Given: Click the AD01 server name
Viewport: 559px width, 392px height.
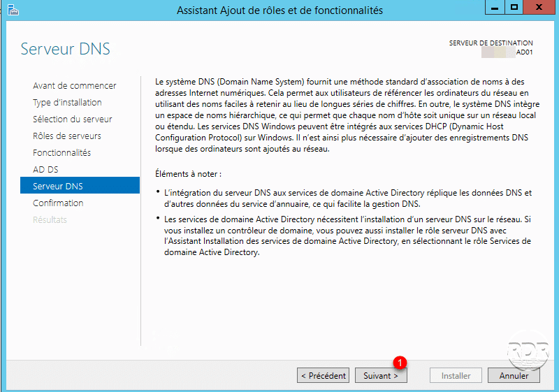Looking at the screenshot, I should pos(525,52).
